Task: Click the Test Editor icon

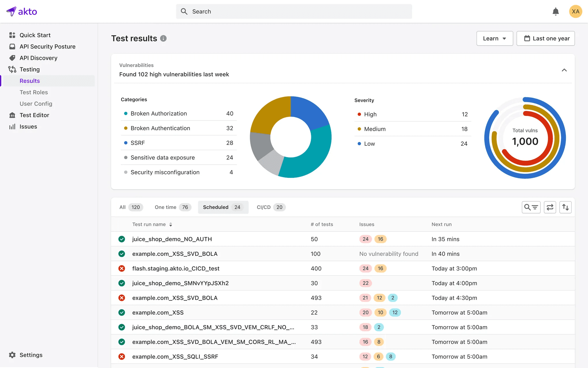Action: pos(12,115)
